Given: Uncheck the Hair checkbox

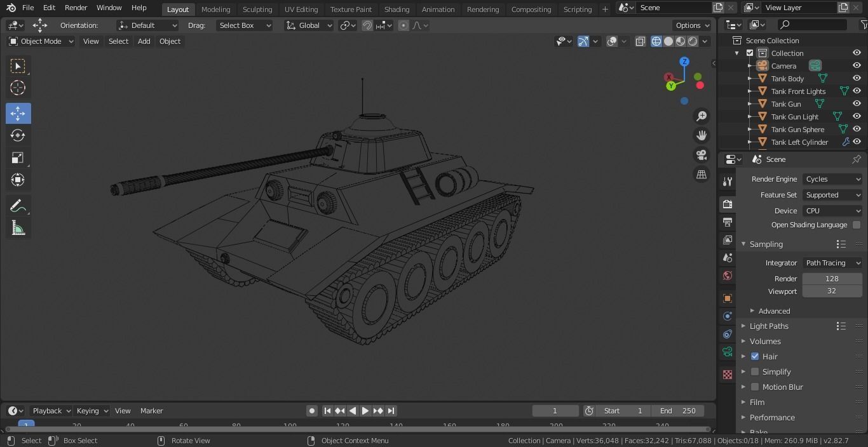Looking at the screenshot, I should [755, 357].
